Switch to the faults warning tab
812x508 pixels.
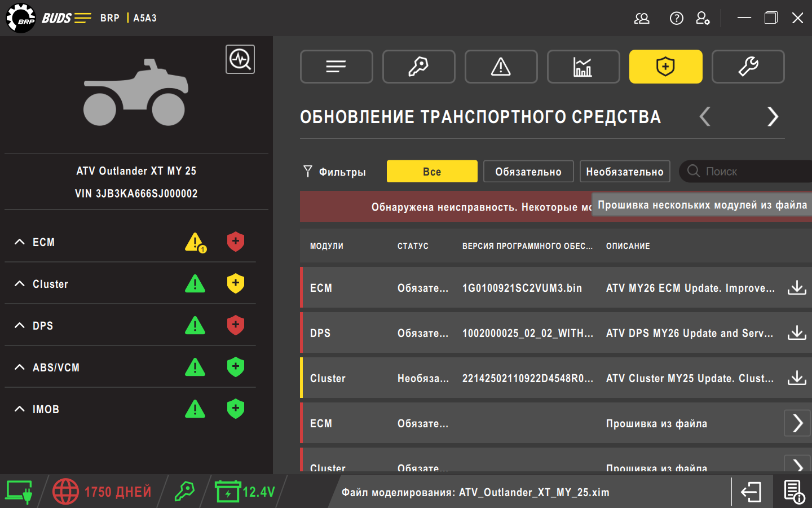[501, 67]
